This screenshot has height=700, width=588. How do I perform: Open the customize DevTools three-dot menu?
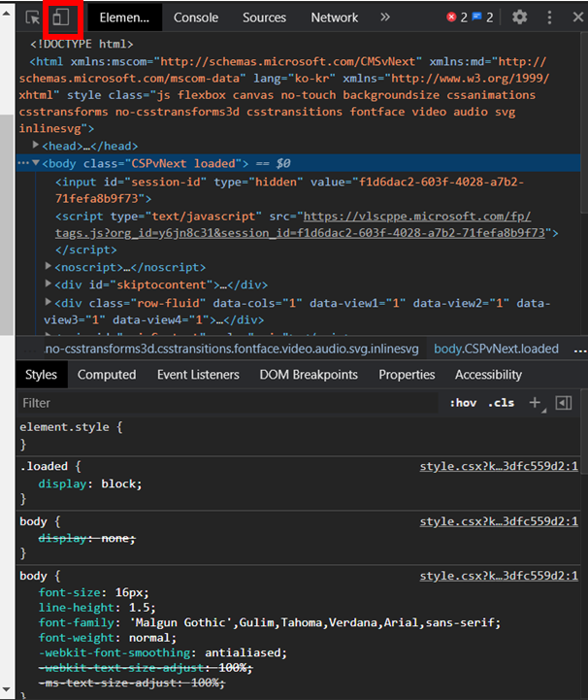pos(549,17)
